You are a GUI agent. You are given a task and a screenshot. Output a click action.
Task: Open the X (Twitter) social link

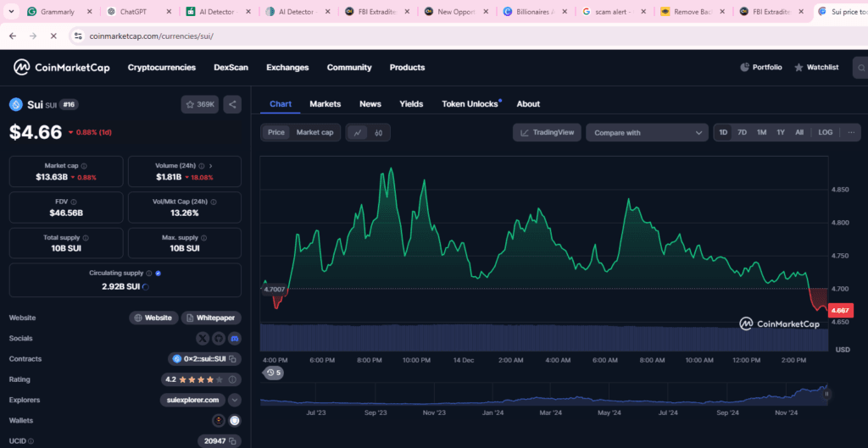pyautogui.click(x=203, y=338)
